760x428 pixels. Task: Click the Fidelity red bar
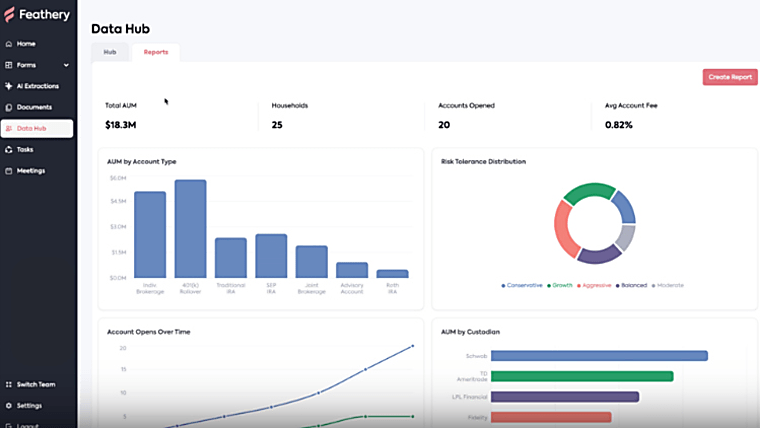(551, 417)
